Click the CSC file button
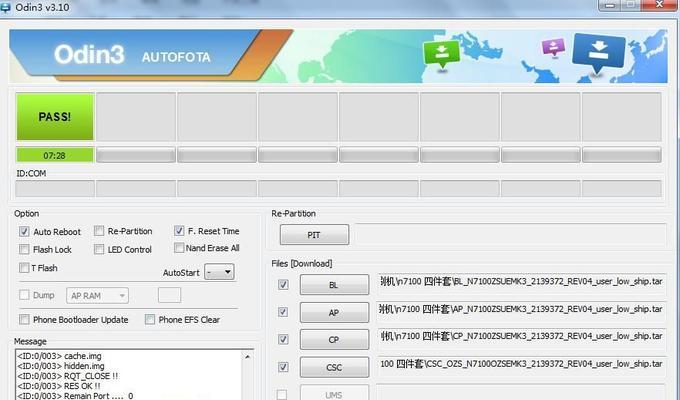 (x=334, y=367)
